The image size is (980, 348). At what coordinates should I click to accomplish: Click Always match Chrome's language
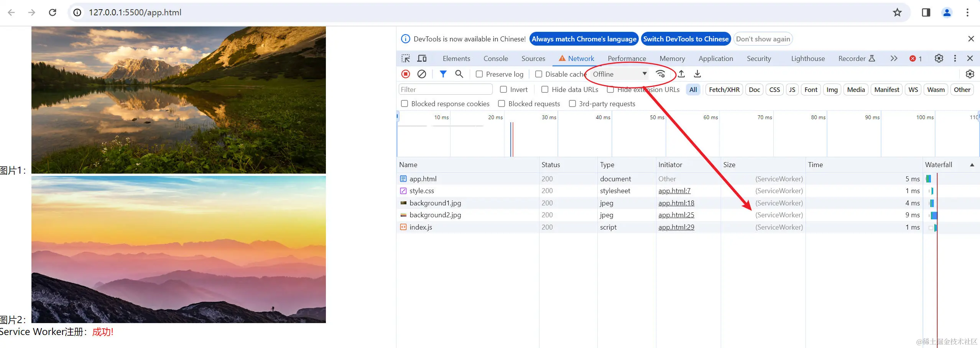coord(584,39)
